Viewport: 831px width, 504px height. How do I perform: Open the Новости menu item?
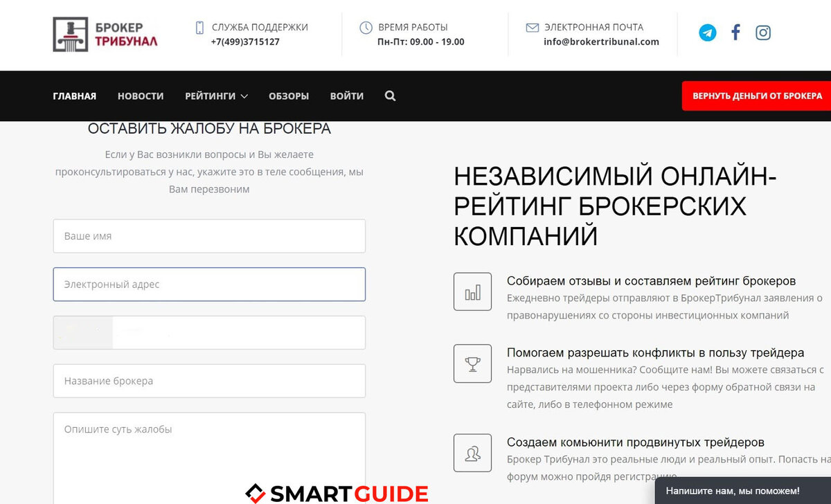[141, 96]
